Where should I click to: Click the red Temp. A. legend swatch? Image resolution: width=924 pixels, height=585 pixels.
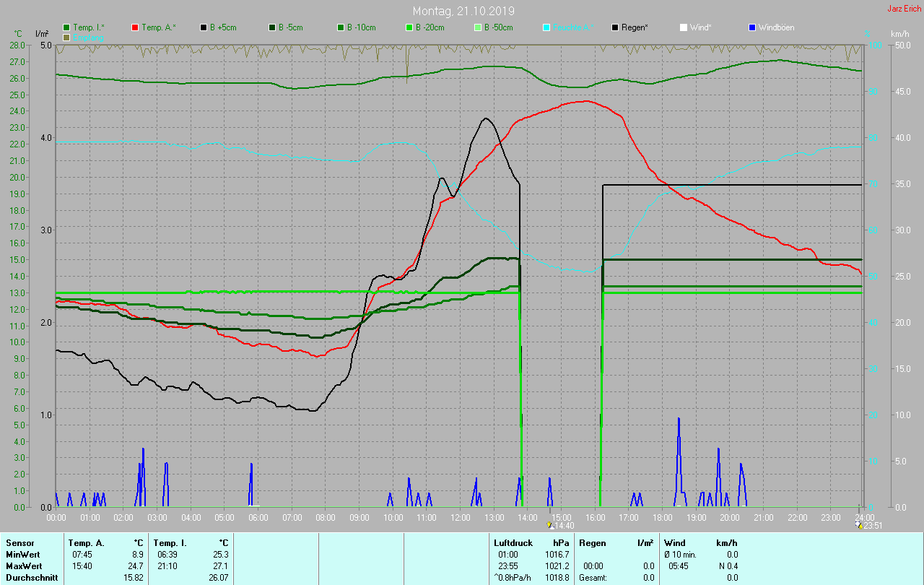click(135, 27)
